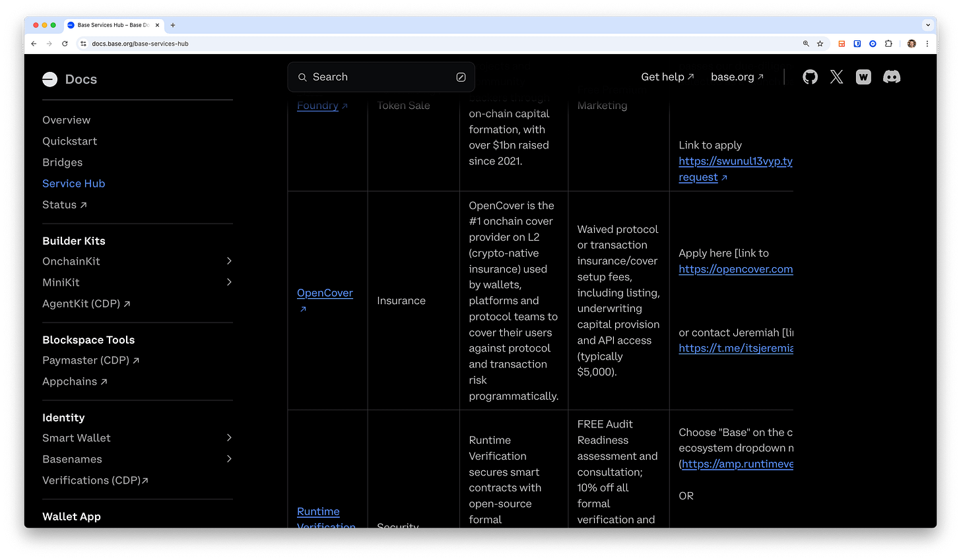Reload the page with refresh icon
961x560 pixels.
(65, 44)
